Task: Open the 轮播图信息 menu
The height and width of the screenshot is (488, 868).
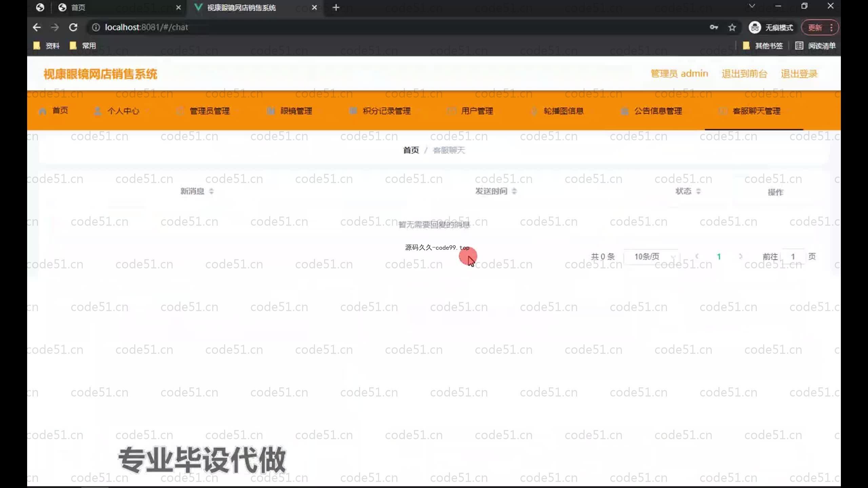Action: [x=564, y=111]
